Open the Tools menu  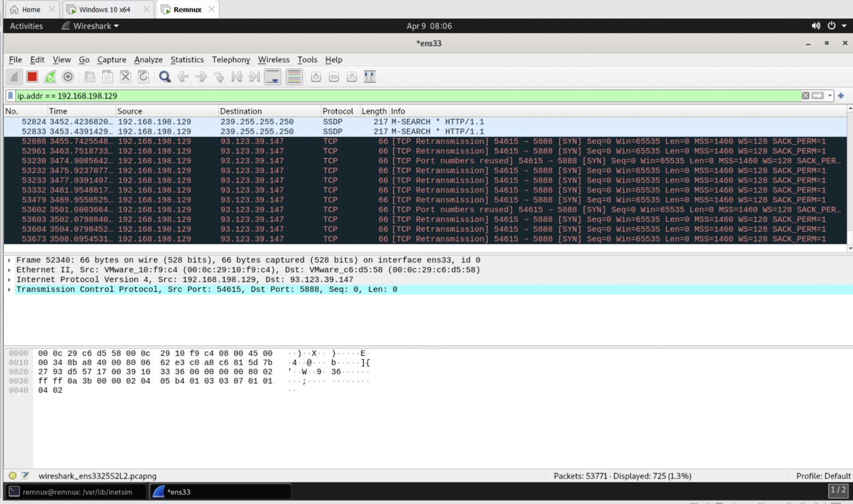click(307, 60)
